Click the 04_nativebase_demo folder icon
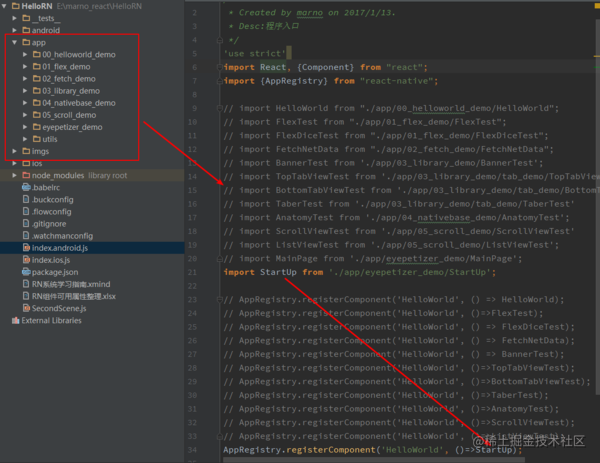Viewport: 600px width, 463px height. coord(37,103)
